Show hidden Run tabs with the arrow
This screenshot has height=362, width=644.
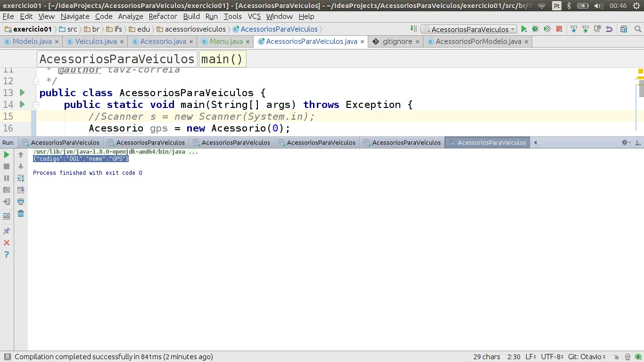click(535, 142)
